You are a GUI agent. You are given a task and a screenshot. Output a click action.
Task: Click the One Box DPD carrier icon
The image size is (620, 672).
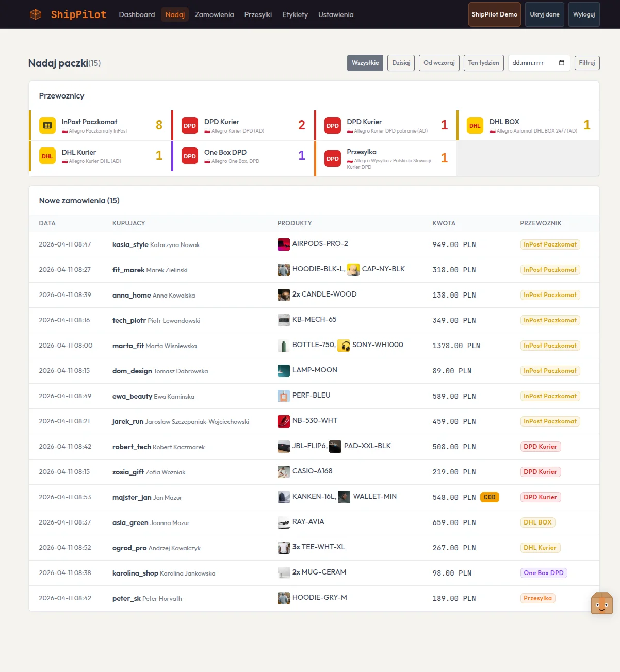[x=190, y=156]
